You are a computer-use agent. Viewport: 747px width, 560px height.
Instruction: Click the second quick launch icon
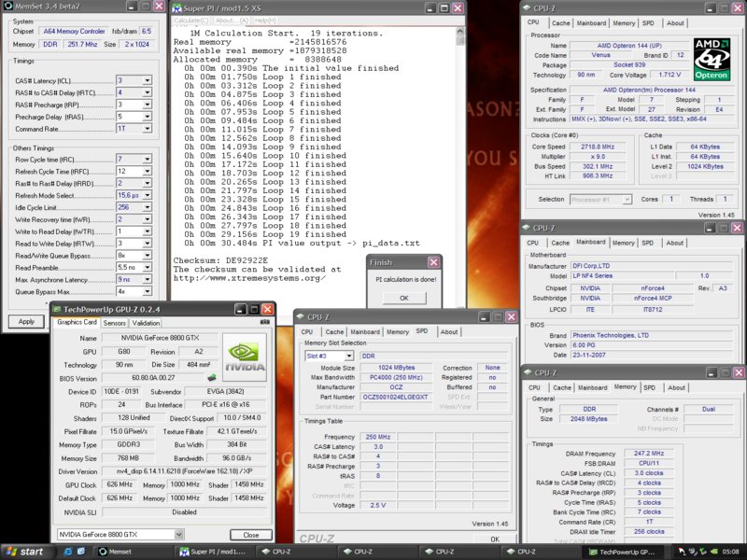click(x=81, y=552)
